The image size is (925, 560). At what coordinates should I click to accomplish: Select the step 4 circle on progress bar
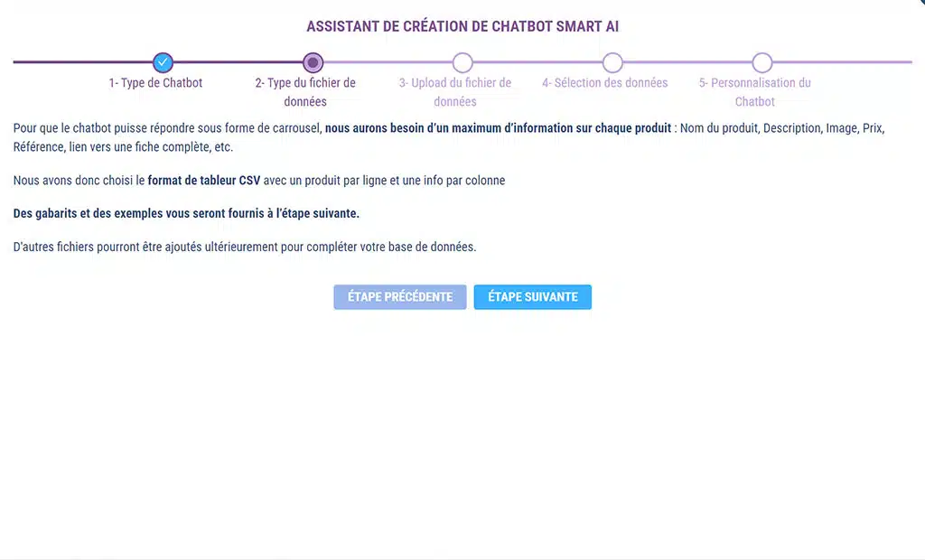click(x=612, y=62)
